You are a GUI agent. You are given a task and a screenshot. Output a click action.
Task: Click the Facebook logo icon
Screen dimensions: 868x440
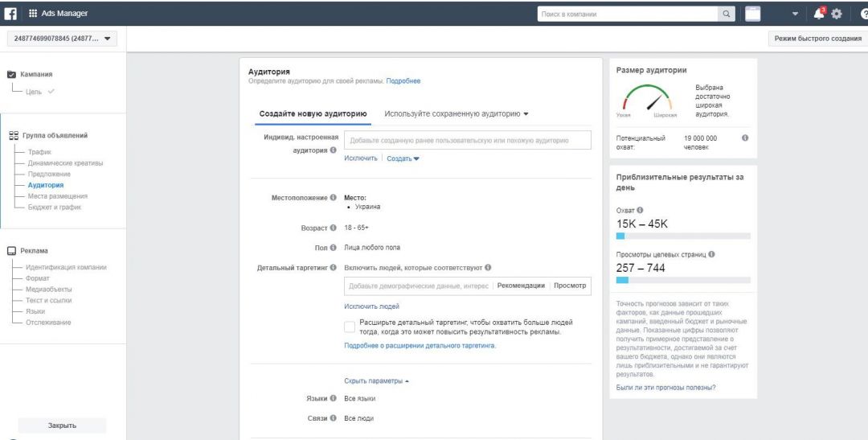(11, 14)
